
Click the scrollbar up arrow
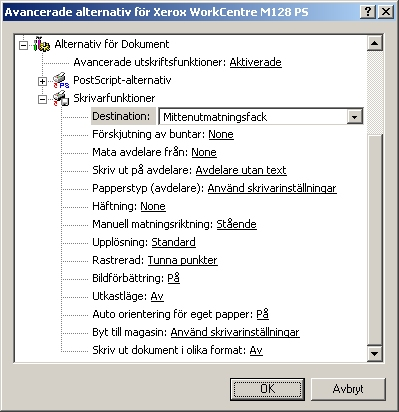click(375, 43)
